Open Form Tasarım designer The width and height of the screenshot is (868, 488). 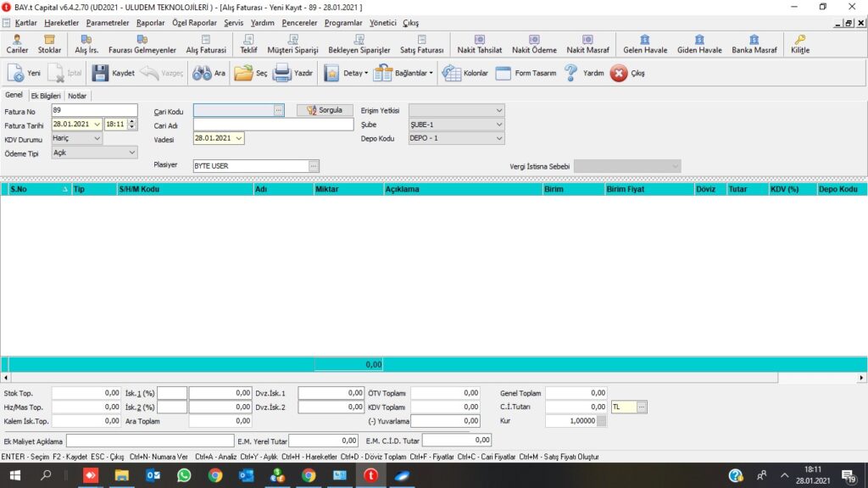pyautogui.click(x=503, y=74)
